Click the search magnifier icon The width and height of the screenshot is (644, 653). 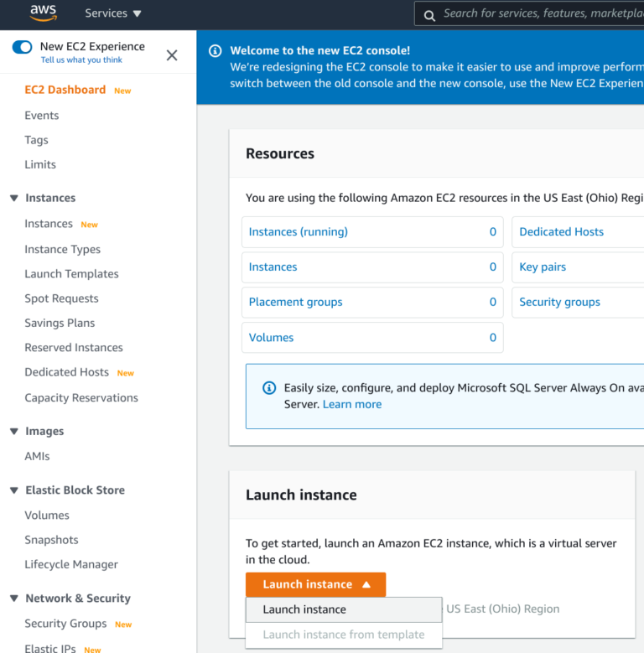429,16
